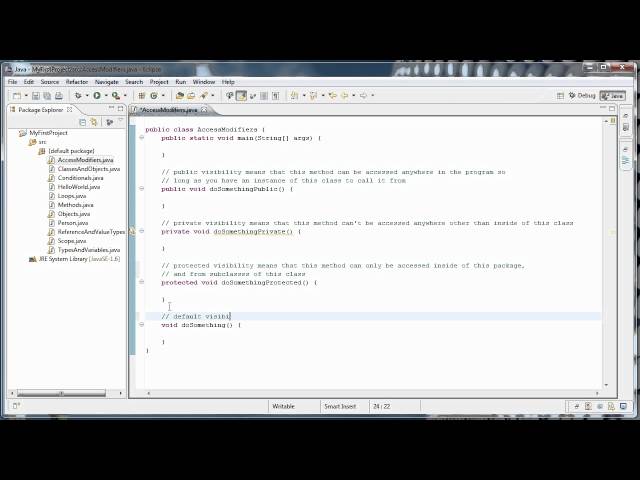The height and width of the screenshot is (480, 640).
Task: Maximize the Package Explorer panel
Action: 120,109
